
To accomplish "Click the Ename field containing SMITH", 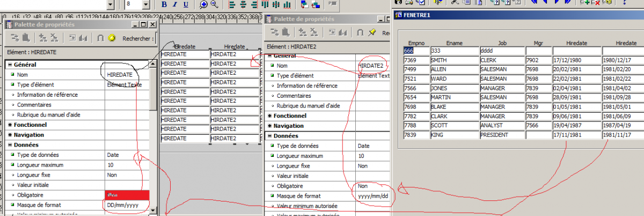I will (453, 61).
